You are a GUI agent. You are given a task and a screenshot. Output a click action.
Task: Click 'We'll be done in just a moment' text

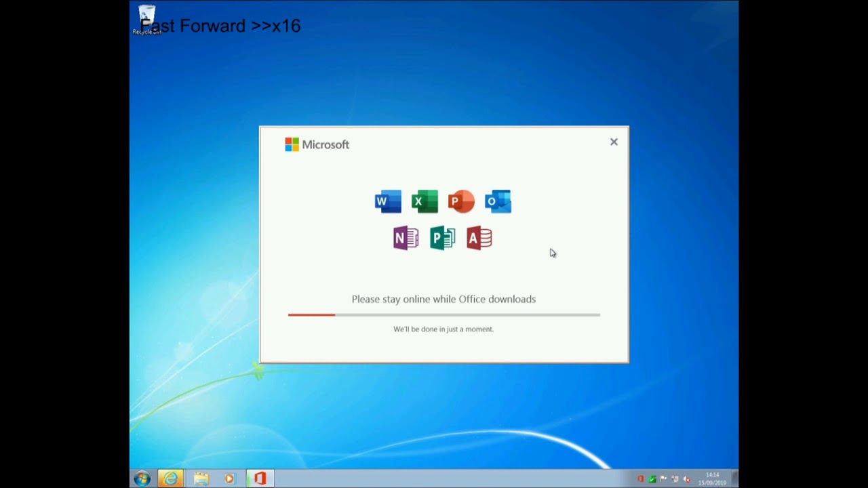click(443, 329)
